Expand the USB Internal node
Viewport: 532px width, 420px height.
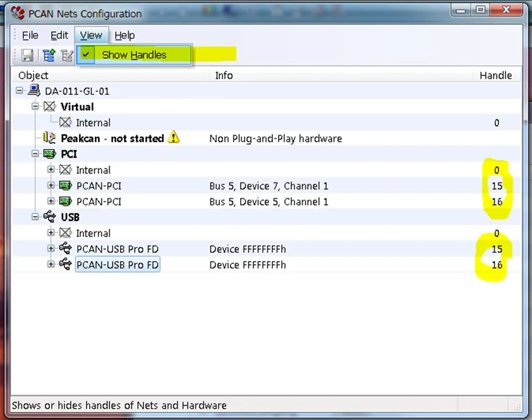[51, 232]
